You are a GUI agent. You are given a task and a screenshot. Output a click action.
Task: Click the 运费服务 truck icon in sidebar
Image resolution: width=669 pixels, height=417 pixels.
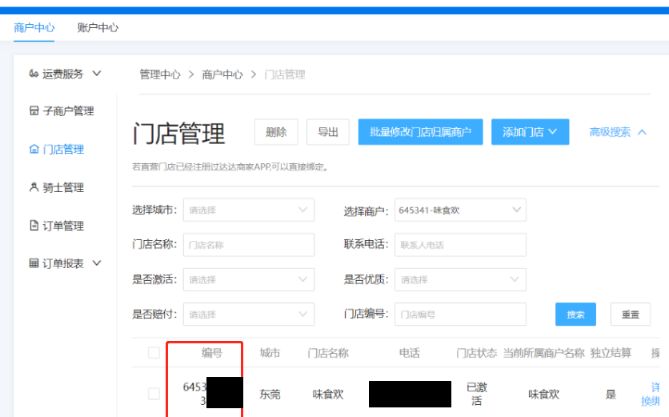pyautogui.click(x=34, y=74)
